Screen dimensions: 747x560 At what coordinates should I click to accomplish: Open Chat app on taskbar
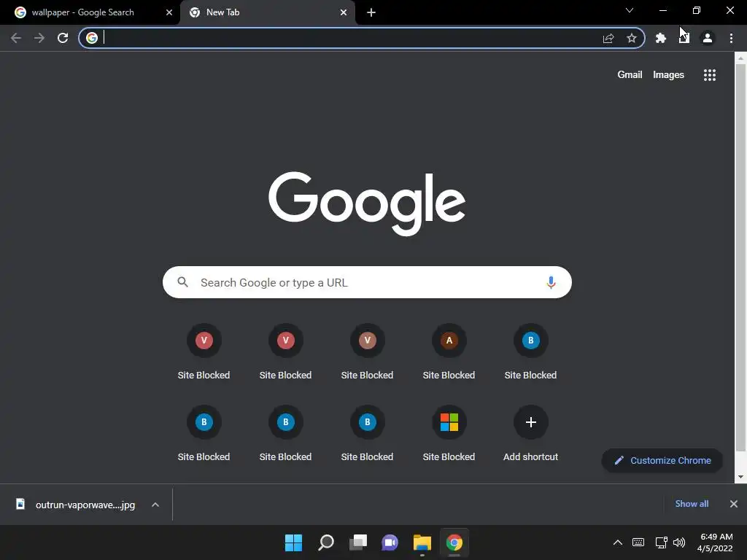(x=390, y=542)
